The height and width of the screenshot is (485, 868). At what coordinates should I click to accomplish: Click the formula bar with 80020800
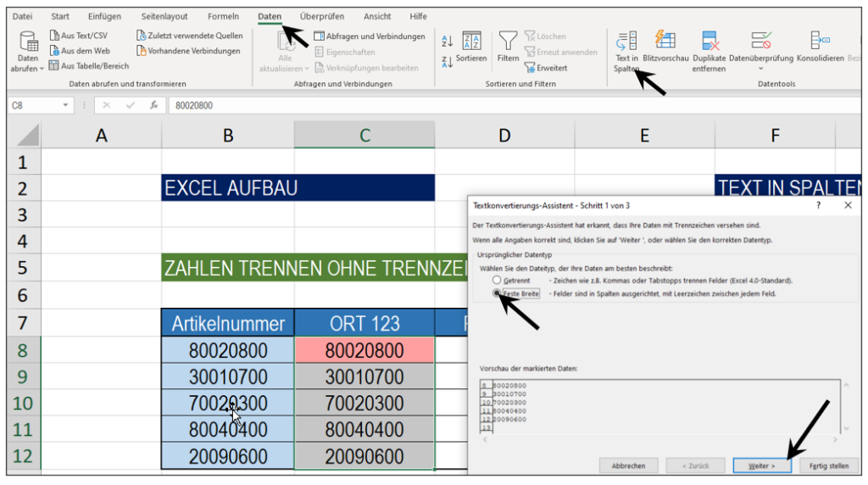(515, 105)
